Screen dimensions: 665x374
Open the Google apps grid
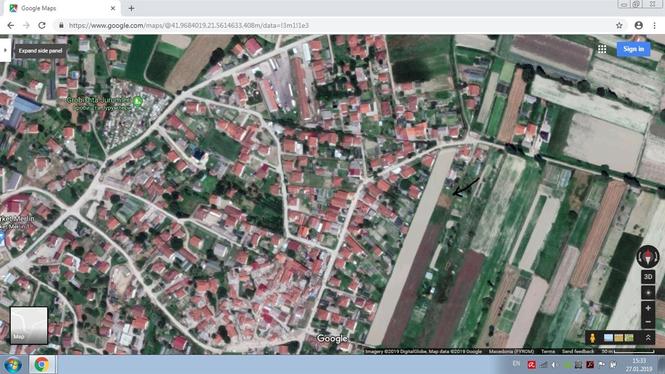[x=602, y=49]
